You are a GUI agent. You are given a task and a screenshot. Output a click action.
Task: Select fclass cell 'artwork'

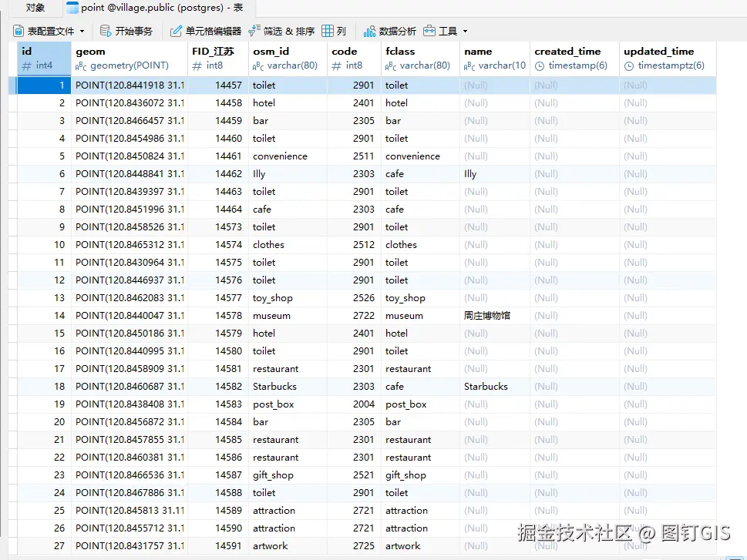point(420,546)
